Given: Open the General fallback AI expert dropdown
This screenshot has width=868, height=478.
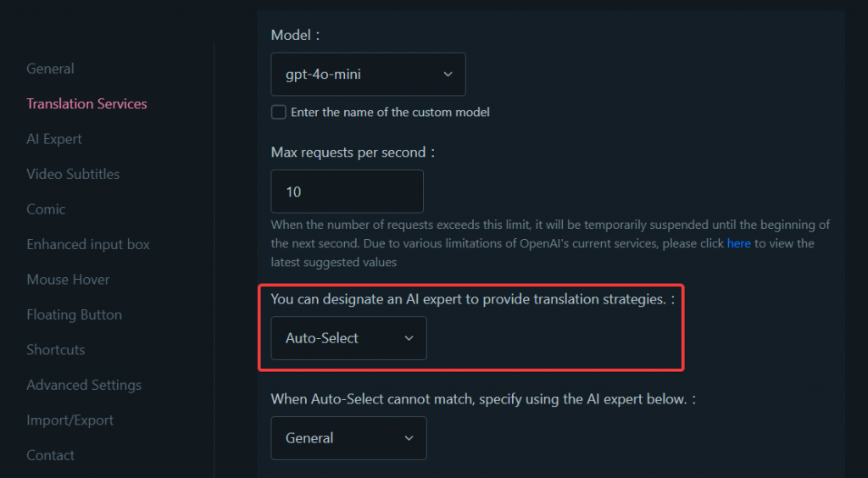Looking at the screenshot, I should (348, 438).
